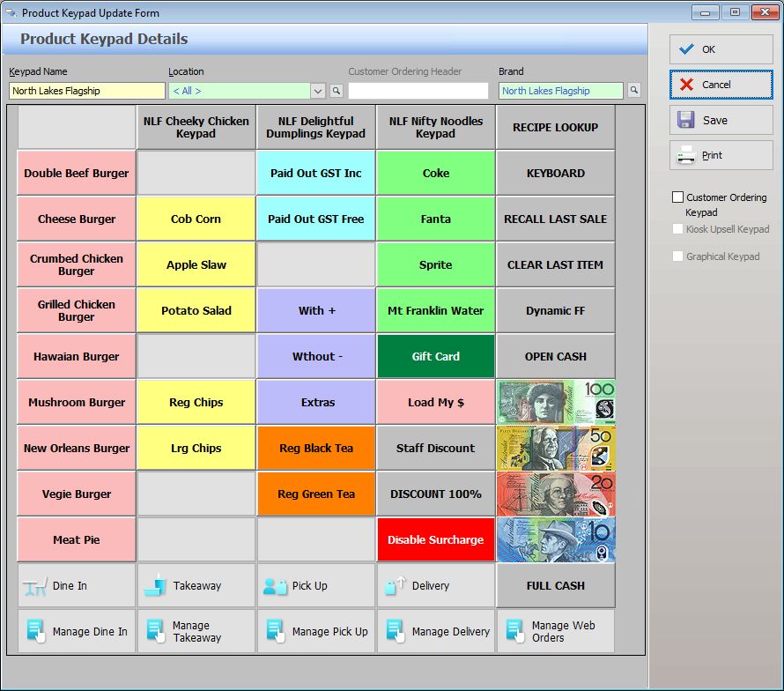Viewport: 784px width, 691px height.
Task: Enable the Customer Ordering Keypad checkbox
Action: [677, 197]
